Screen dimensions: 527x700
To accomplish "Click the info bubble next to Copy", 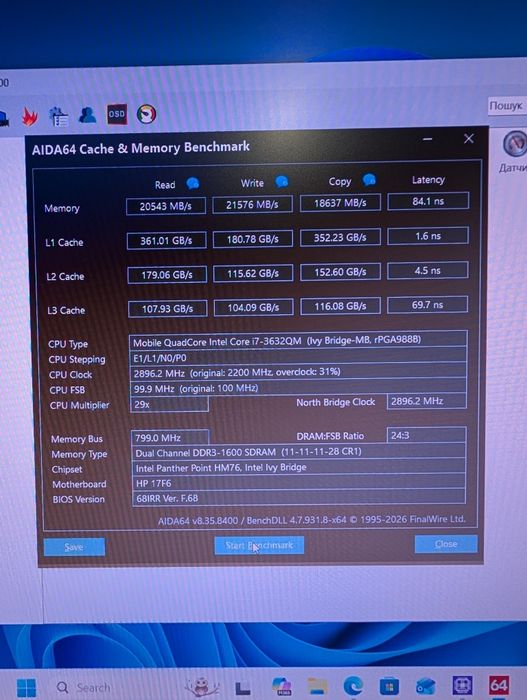I will 369,179.
